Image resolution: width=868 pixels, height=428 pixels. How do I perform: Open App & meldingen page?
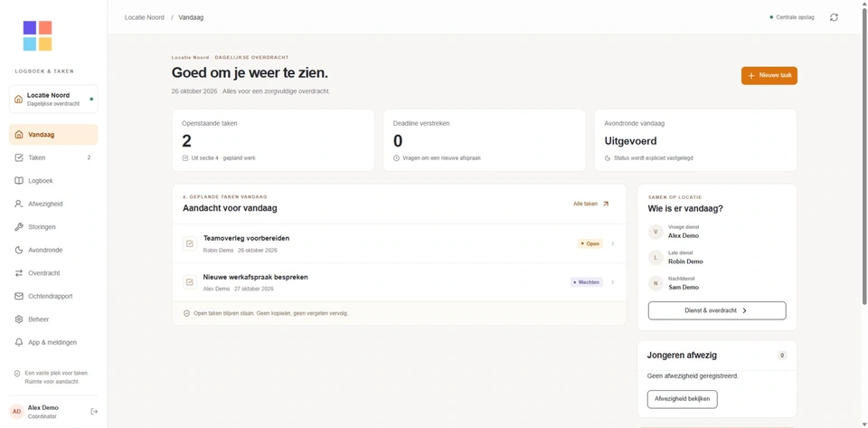pyautogui.click(x=53, y=342)
